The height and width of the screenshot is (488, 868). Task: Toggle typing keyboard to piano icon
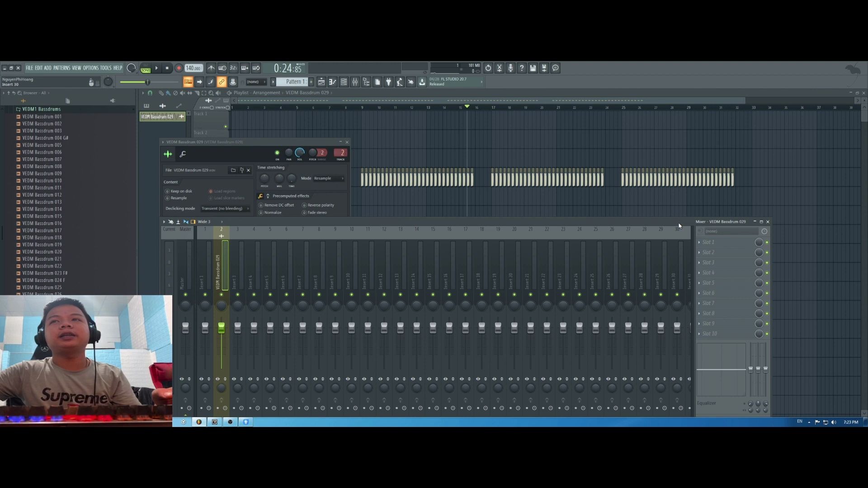[x=188, y=82]
